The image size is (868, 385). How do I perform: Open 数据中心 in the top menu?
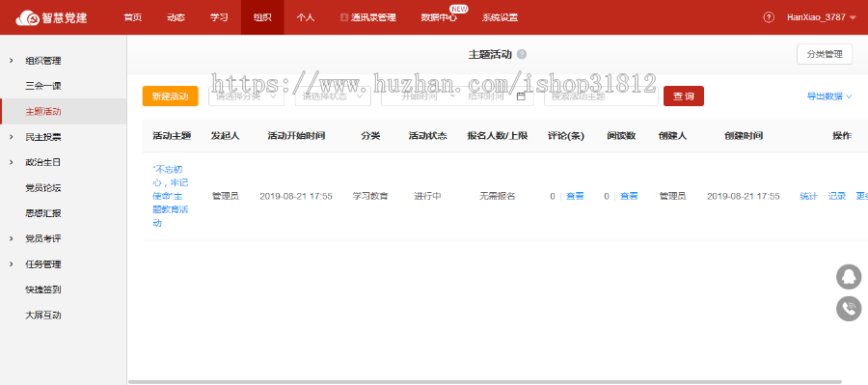click(439, 17)
